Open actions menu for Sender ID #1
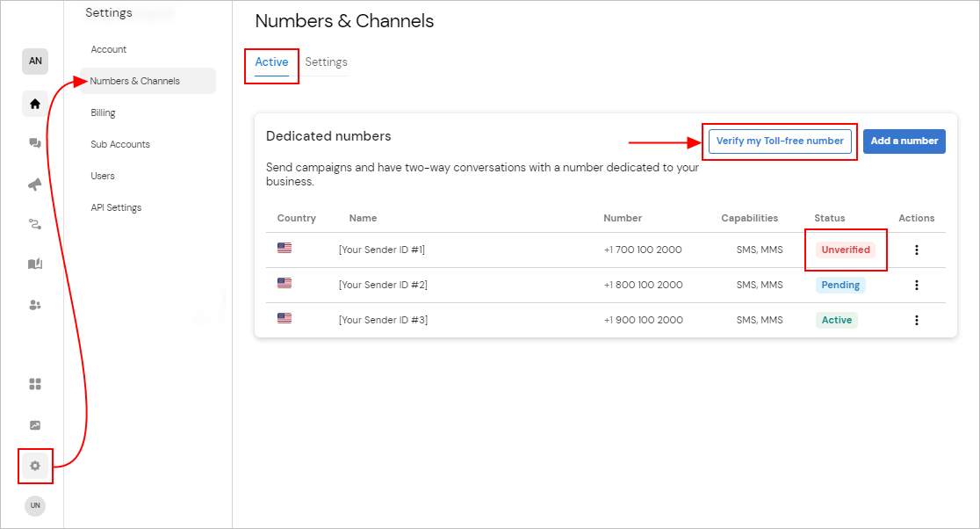Viewport: 980px width, 529px height. [x=917, y=250]
